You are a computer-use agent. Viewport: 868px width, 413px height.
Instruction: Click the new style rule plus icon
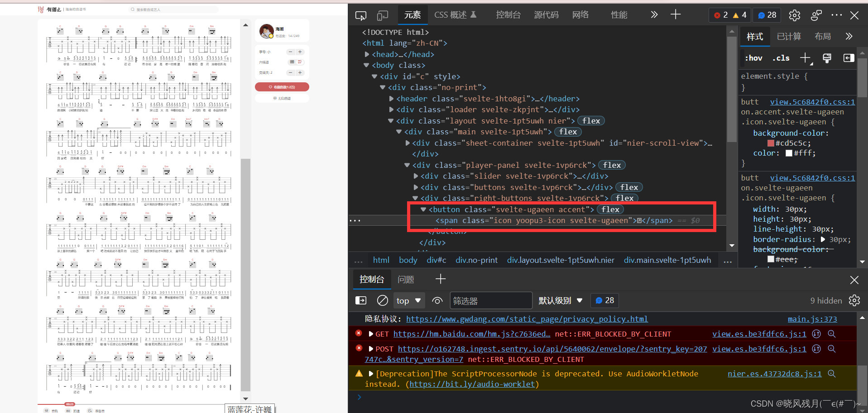point(805,58)
